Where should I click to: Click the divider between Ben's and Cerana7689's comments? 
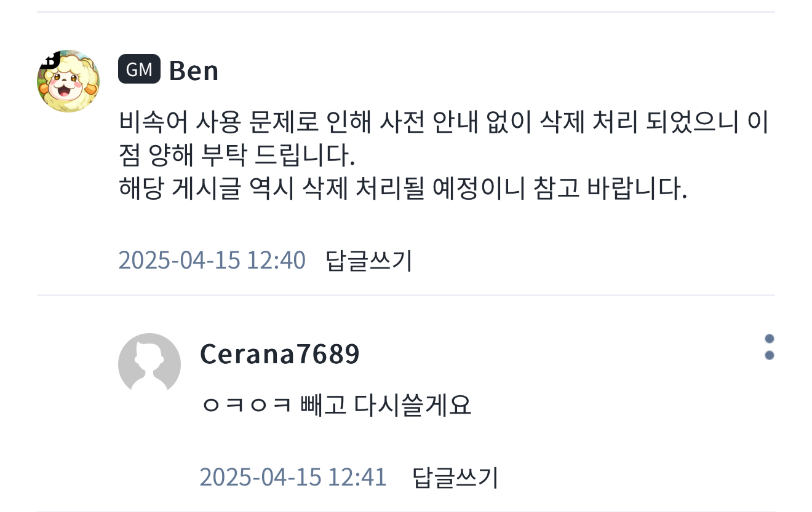pyautogui.click(x=406, y=296)
